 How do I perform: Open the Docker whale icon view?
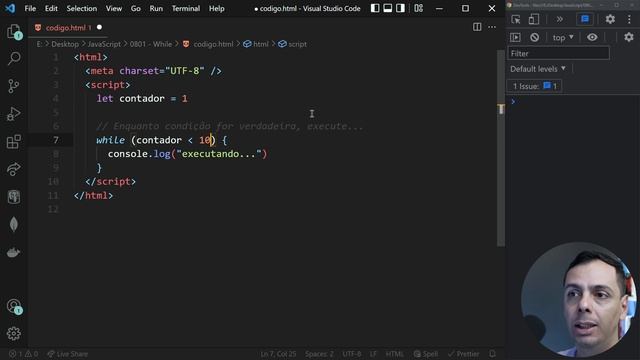click(14, 252)
